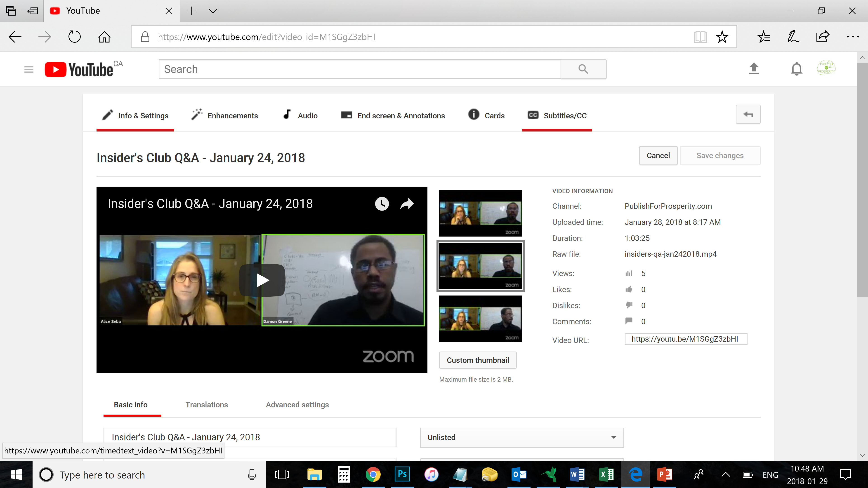Open PowerPoint from taskbar
The height and width of the screenshot is (488, 868).
click(665, 474)
